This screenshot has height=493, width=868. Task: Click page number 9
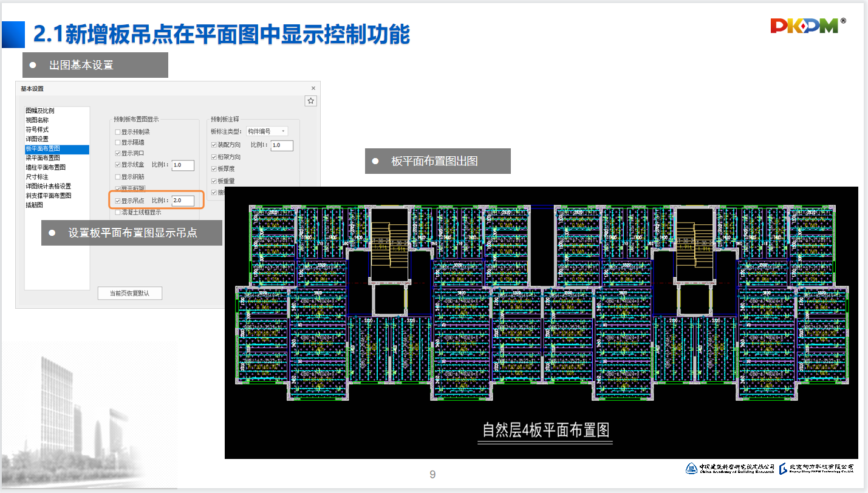pos(432,474)
